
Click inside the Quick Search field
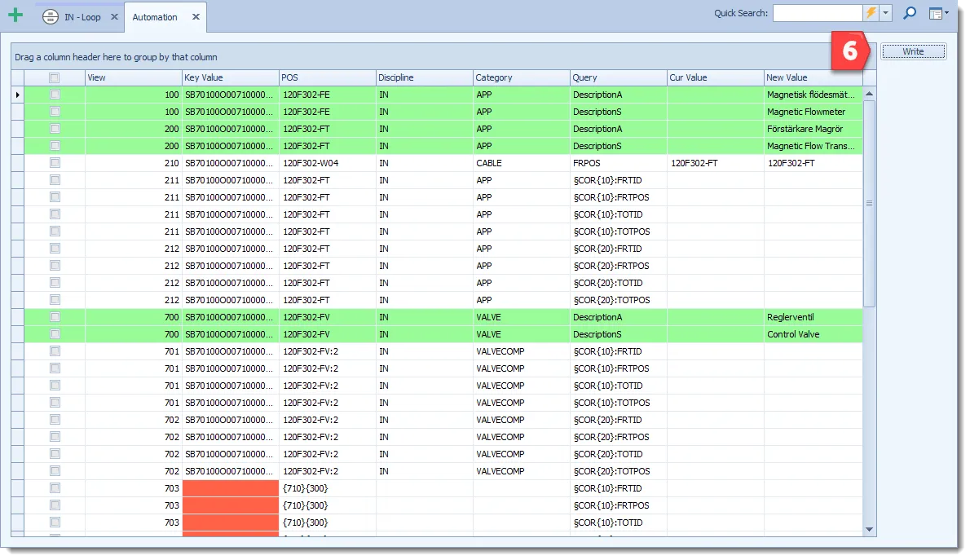(818, 13)
